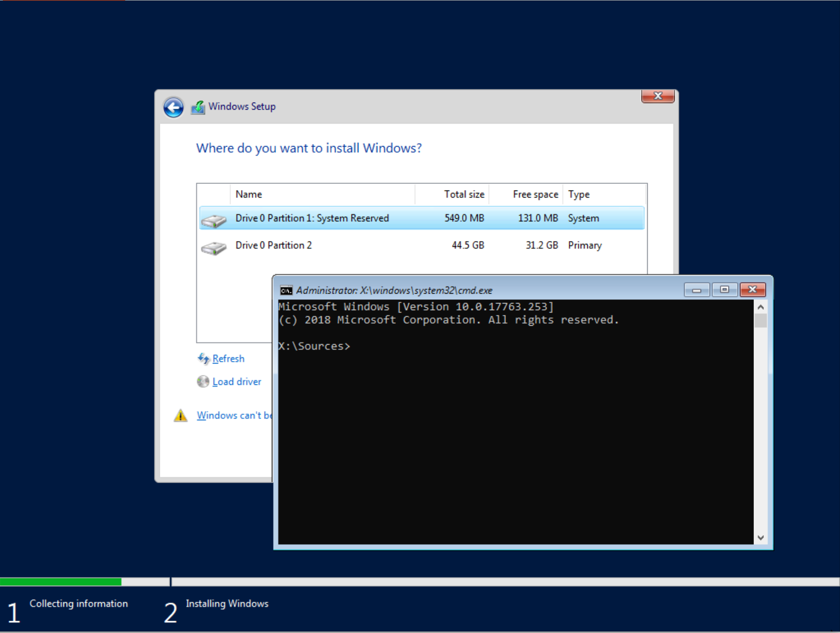The width and height of the screenshot is (840, 633).
Task: Click the "Where do you want to install Windows?" heading
Action: click(309, 148)
